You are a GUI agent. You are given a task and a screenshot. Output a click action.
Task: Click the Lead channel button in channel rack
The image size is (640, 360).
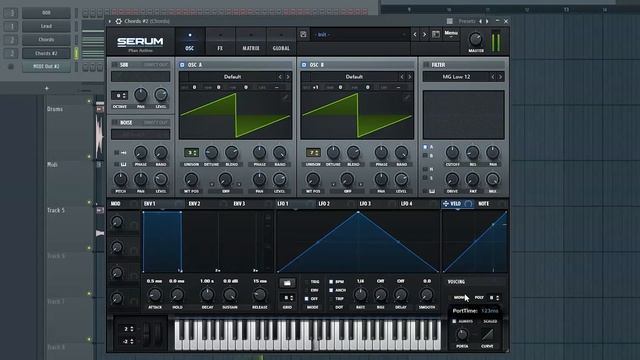coord(46,26)
